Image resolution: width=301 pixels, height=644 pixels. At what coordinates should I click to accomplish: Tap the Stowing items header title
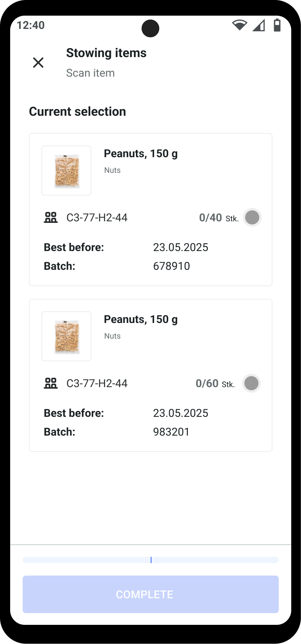pyautogui.click(x=106, y=53)
